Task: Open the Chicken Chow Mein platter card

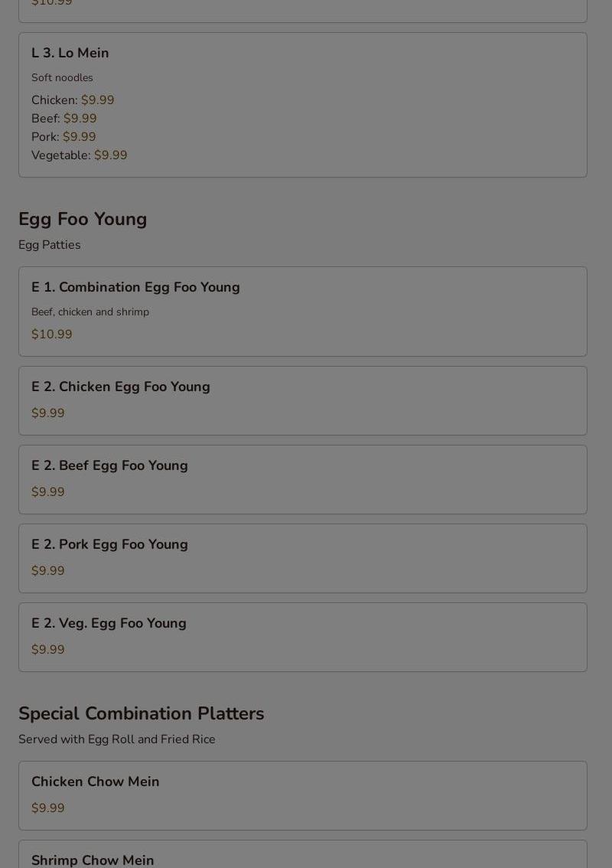Action: tap(303, 795)
